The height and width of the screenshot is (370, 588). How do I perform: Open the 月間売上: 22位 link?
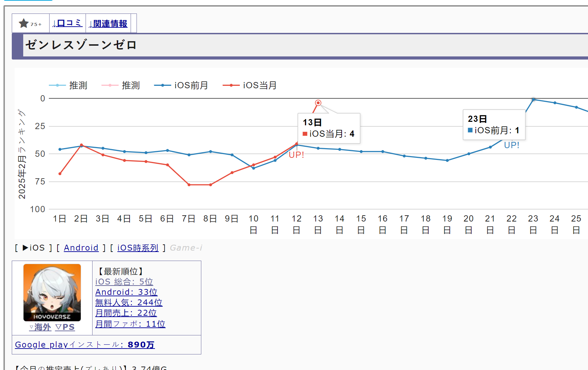coord(126,313)
